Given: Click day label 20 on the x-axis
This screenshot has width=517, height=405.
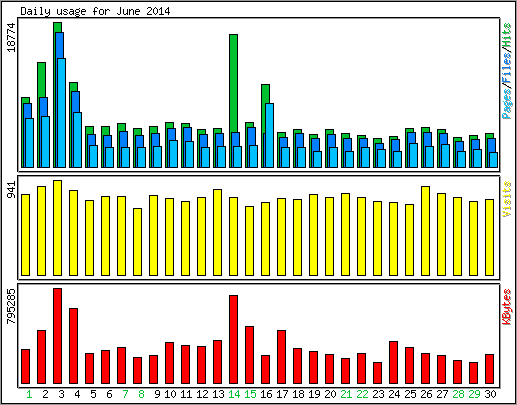Looking at the screenshot, I should click(330, 395).
